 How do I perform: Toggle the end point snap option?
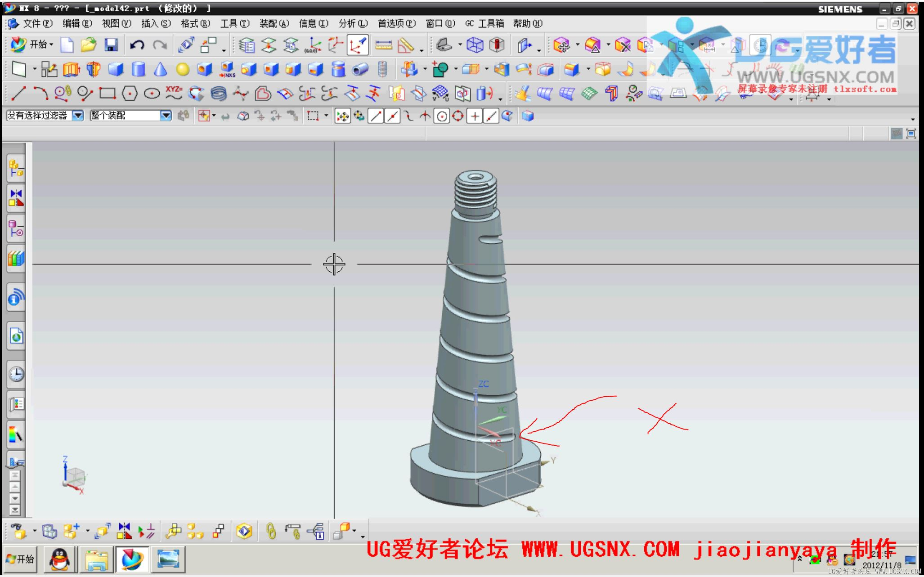click(x=376, y=116)
